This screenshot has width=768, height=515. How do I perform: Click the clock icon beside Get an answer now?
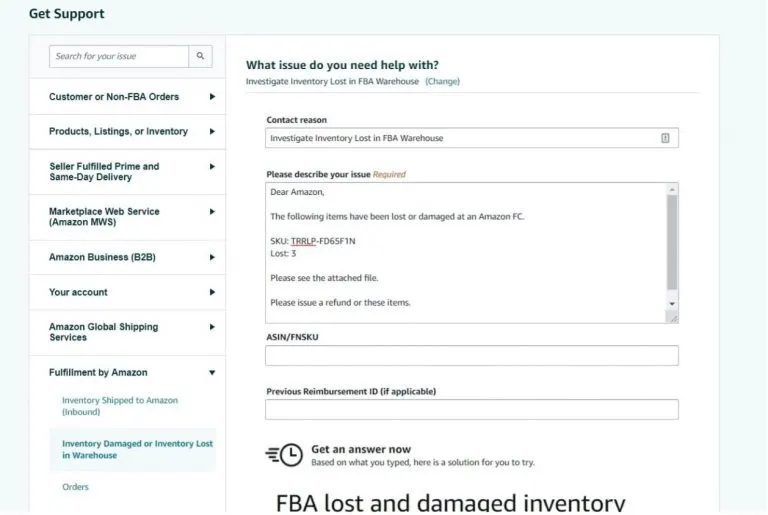coord(285,455)
